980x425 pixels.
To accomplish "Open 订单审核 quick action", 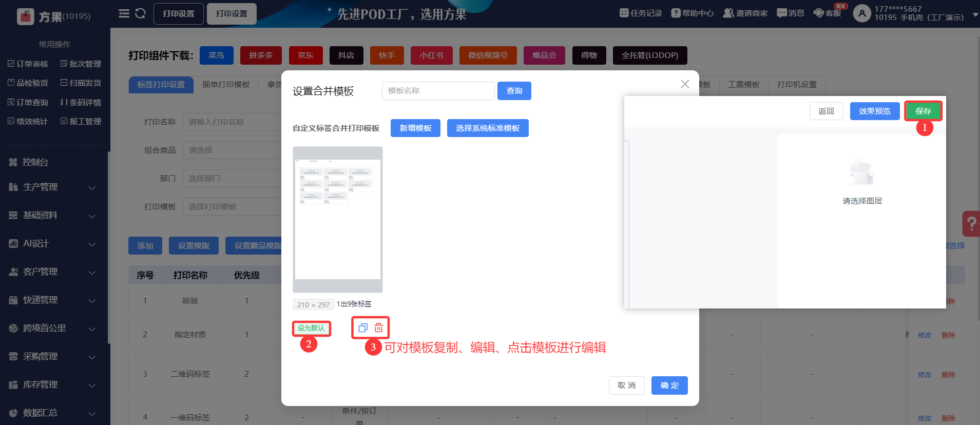I will click(x=28, y=64).
